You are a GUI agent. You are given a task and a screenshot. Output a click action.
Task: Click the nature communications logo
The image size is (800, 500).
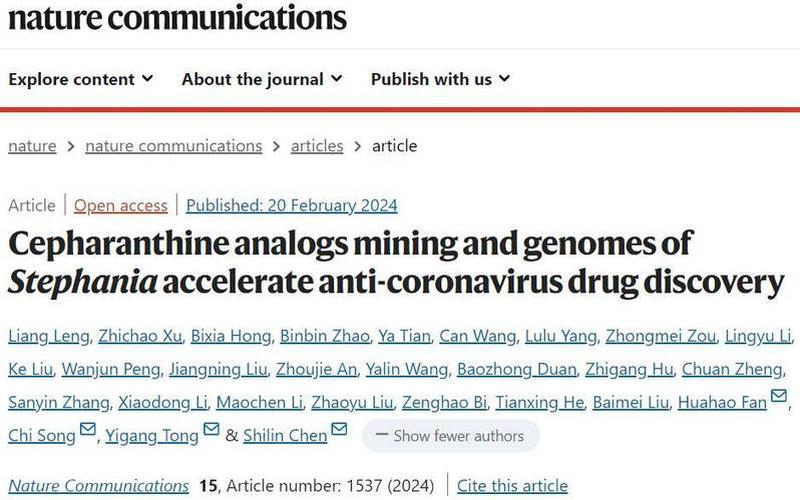click(x=177, y=17)
